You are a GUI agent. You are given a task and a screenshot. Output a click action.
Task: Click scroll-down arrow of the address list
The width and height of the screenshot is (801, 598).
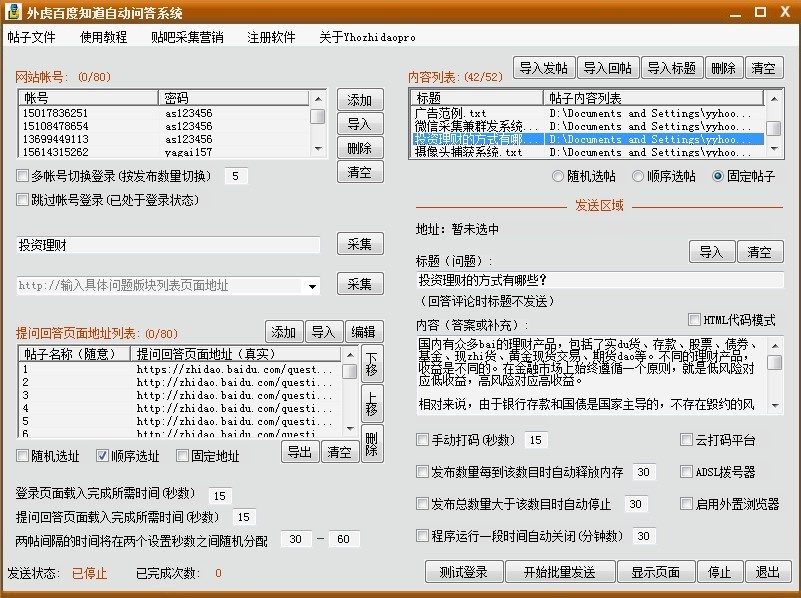pyautogui.click(x=350, y=428)
